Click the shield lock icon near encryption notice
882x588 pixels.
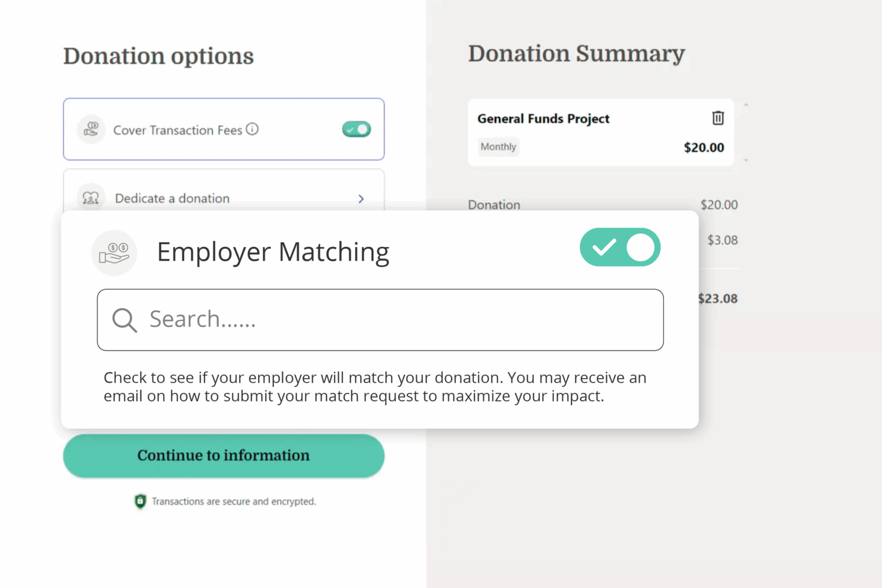(140, 501)
